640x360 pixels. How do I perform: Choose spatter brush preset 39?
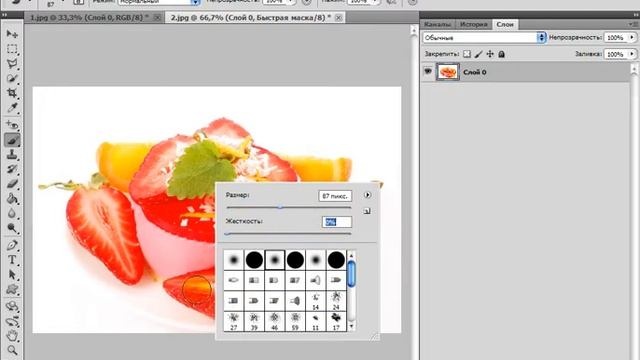254,322
